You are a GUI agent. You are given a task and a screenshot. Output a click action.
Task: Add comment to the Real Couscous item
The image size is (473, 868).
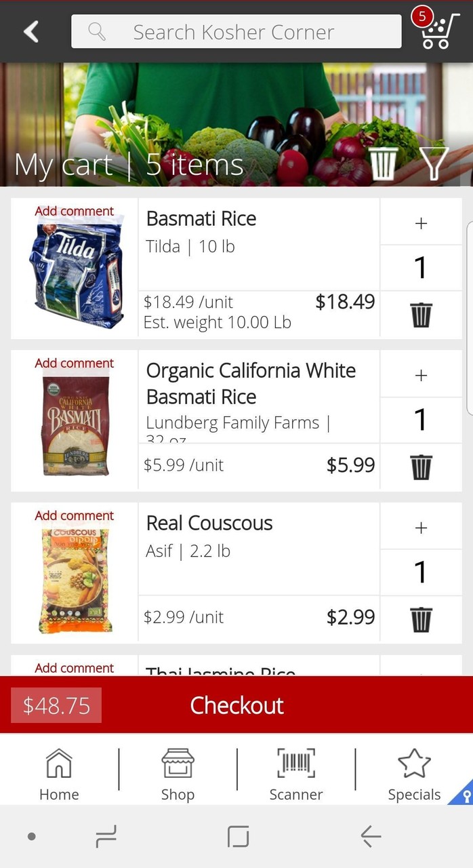(x=74, y=515)
